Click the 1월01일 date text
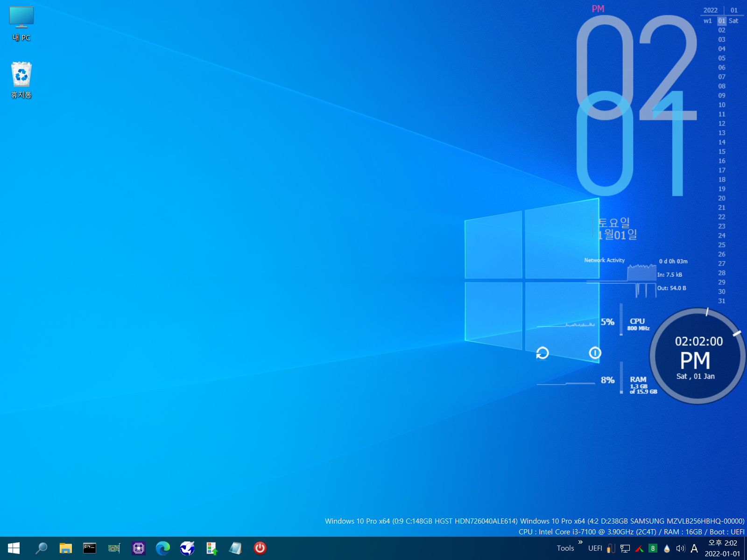The width and height of the screenshot is (747, 560). click(x=617, y=235)
